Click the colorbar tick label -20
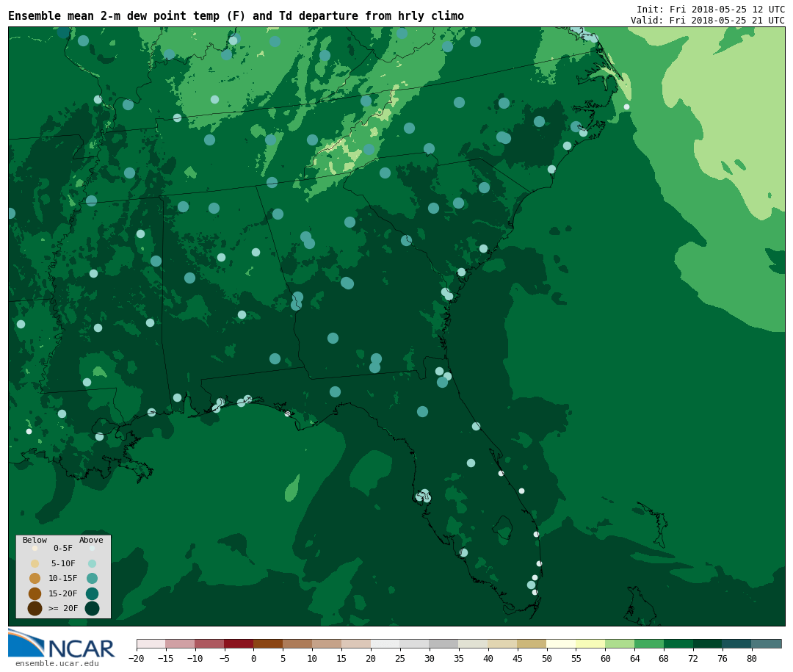Image resolution: width=793 pixels, height=672 pixels. pyautogui.click(x=136, y=658)
